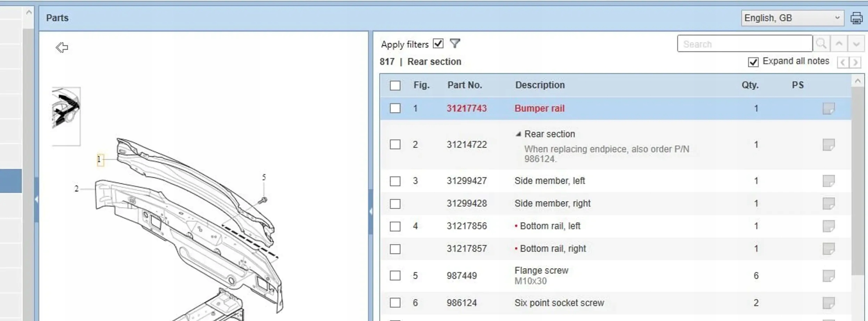Go to next search result arrow
Screen dimensions: 868x321
click(856, 44)
